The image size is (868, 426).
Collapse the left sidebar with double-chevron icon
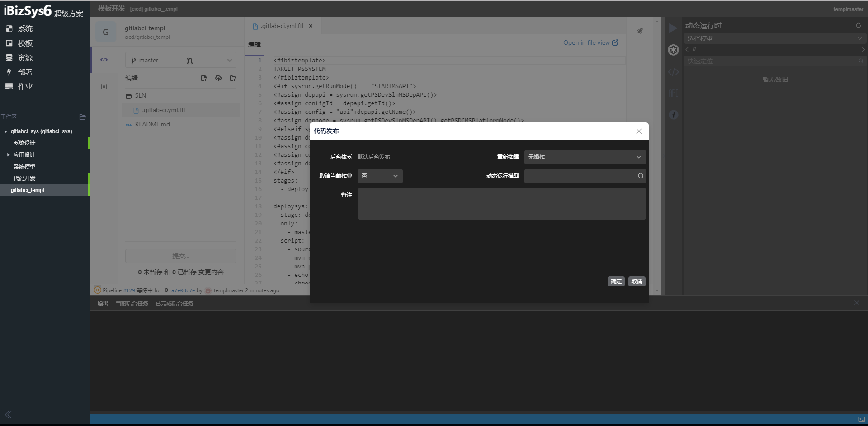[x=8, y=415]
